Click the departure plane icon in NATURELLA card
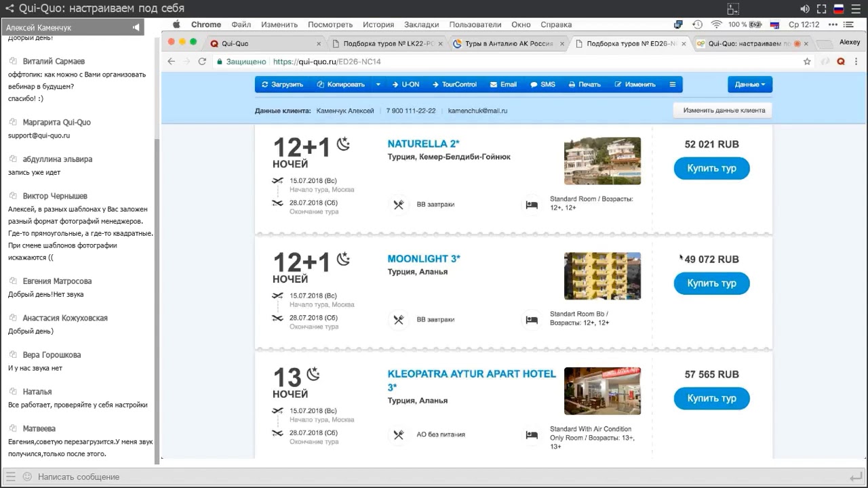The width and height of the screenshot is (868, 488). coord(277,181)
